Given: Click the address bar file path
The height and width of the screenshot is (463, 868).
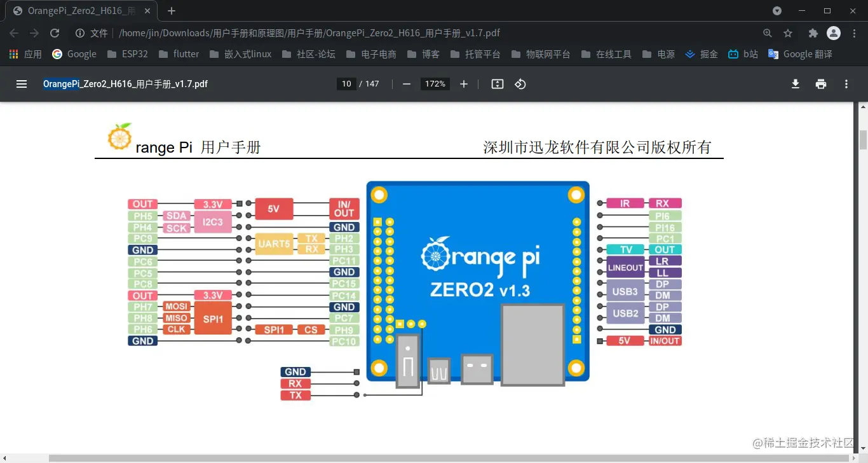Looking at the screenshot, I should point(309,33).
